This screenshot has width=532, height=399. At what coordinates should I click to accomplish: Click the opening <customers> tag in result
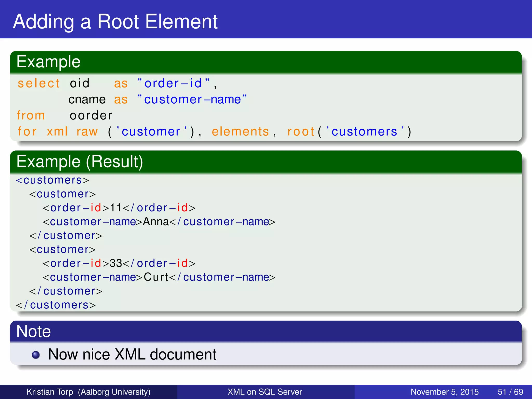[x=52, y=180]
